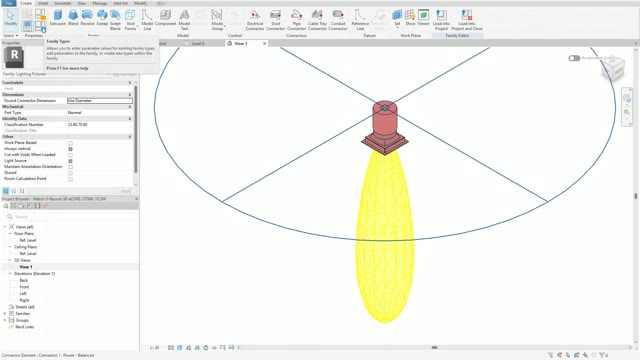Collapse the Views (all) tree node
This screenshot has height=360, width=640.
click(5, 227)
